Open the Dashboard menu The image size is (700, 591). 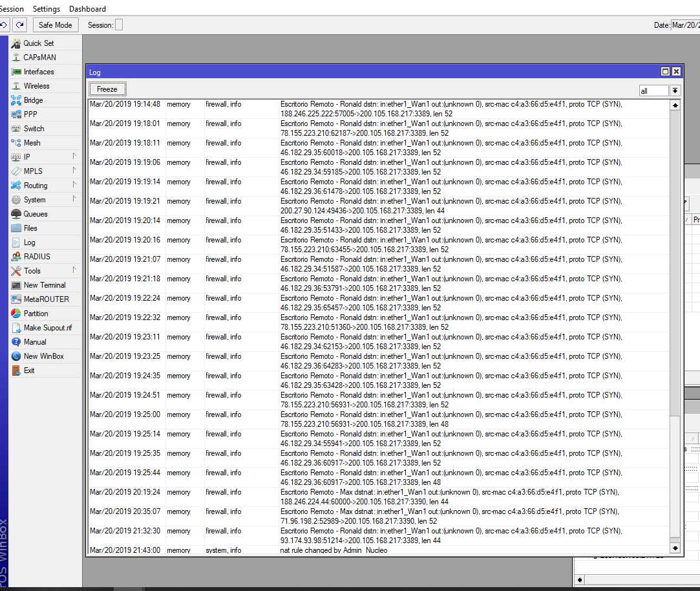(87, 9)
